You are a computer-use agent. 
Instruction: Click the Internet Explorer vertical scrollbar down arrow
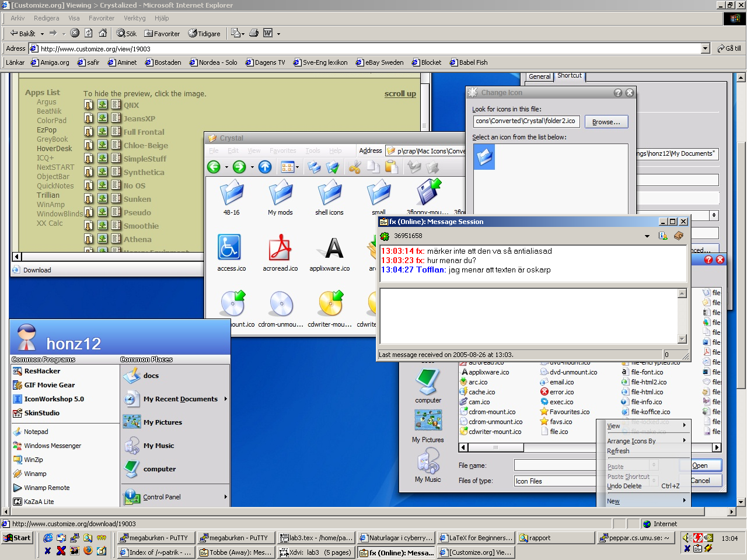pyautogui.click(x=741, y=502)
